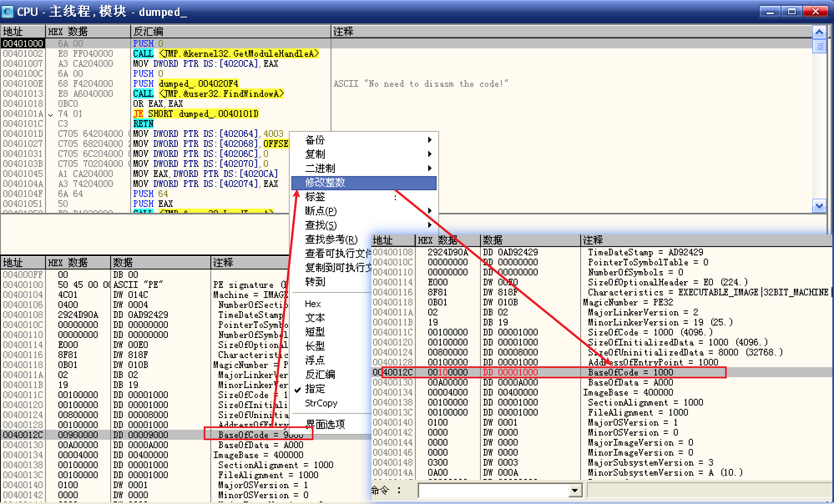
Task: Minimize the CPU window
Action: pos(770,12)
